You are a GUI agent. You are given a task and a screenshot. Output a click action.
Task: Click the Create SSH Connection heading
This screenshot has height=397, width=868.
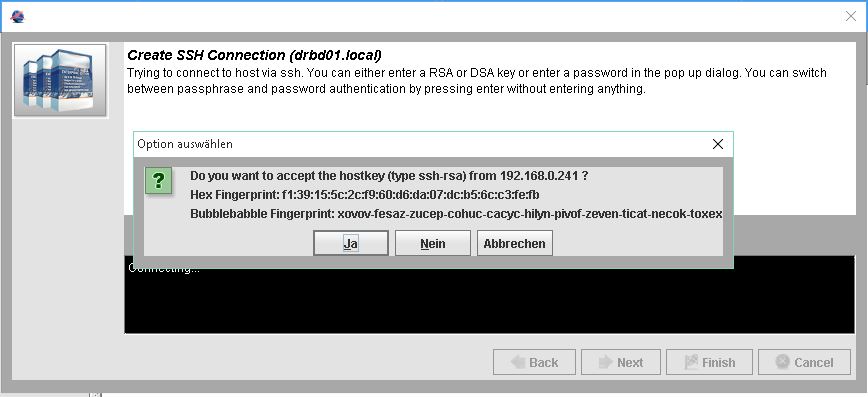pos(255,55)
